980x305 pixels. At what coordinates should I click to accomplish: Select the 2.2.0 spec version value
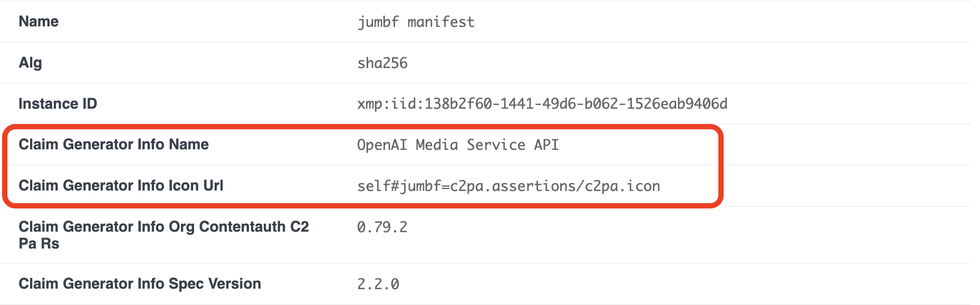378,284
